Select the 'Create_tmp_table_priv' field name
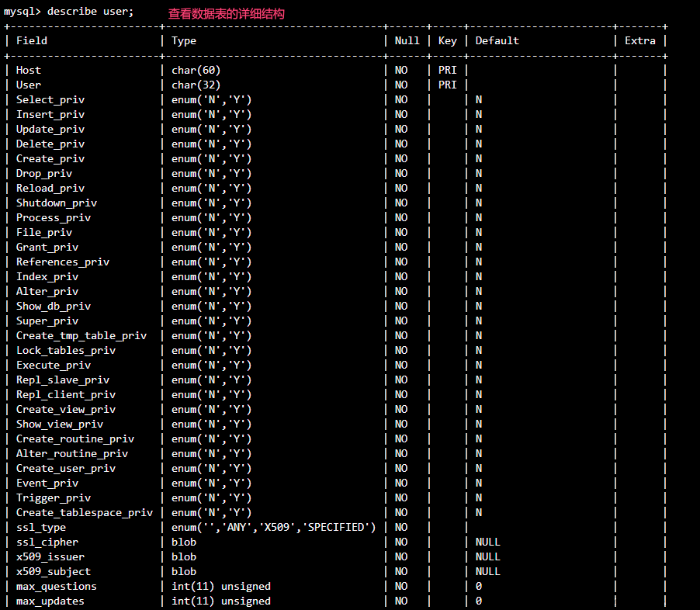The width and height of the screenshot is (700, 610). point(81,335)
